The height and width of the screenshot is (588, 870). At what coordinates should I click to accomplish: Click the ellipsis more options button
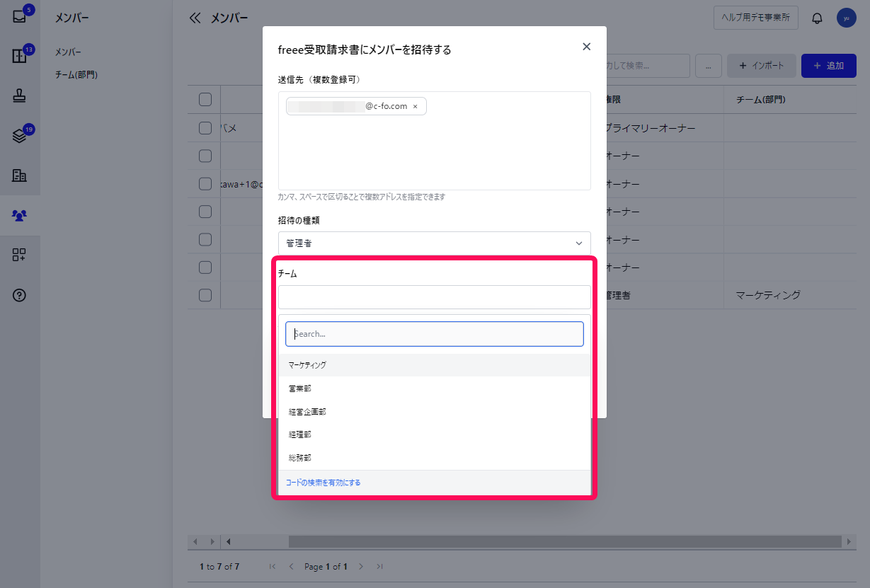tap(708, 66)
